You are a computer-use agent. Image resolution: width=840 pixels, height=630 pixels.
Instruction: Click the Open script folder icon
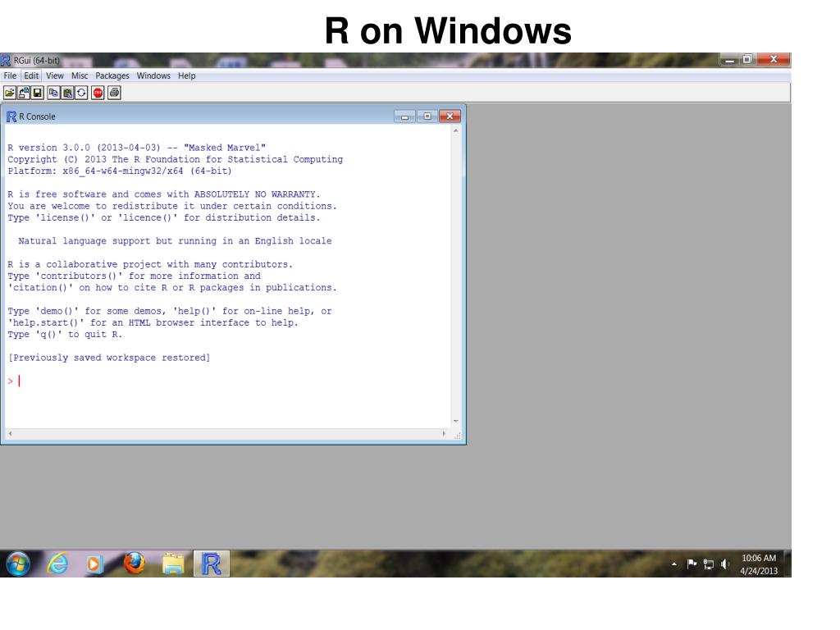pos(10,94)
